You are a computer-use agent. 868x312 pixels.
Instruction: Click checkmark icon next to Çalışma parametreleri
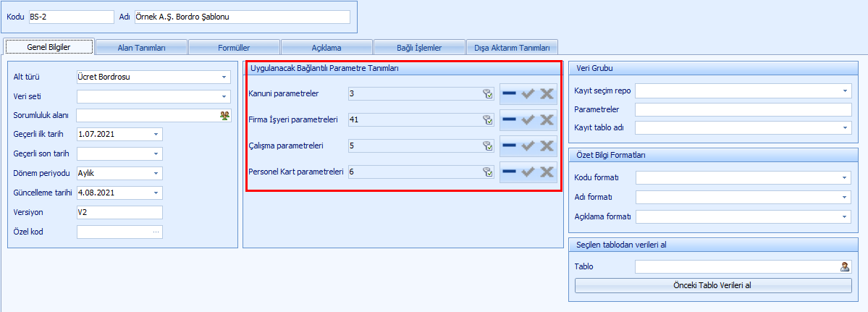[x=528, y=146]
